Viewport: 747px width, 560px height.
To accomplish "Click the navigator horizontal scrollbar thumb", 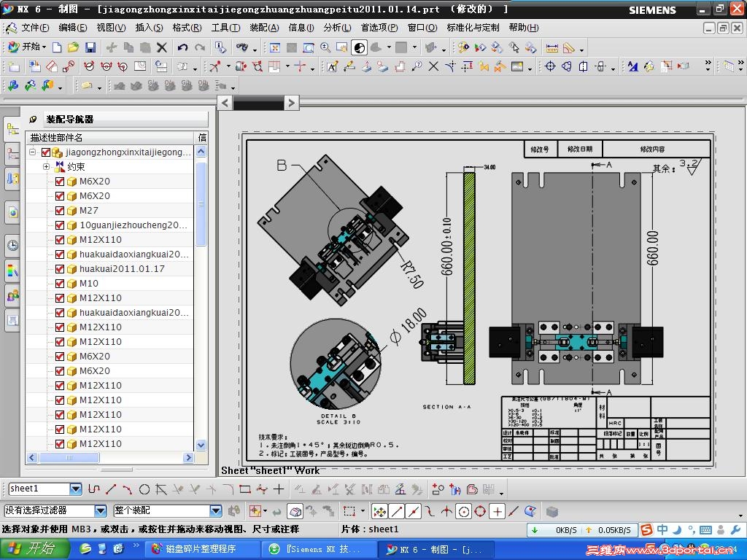I will tap(68, 458).
